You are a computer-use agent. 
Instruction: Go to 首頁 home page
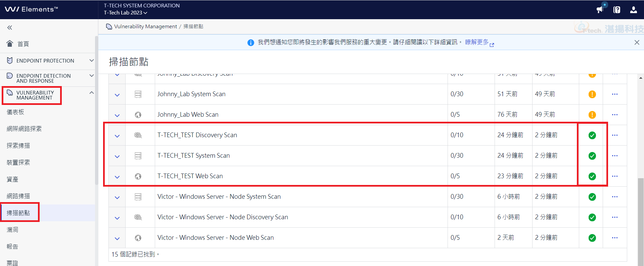coord(23,44)
